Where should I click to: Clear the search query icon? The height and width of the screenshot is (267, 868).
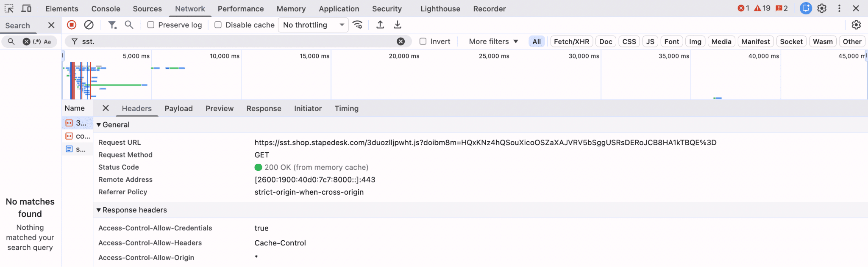[26, 41]
